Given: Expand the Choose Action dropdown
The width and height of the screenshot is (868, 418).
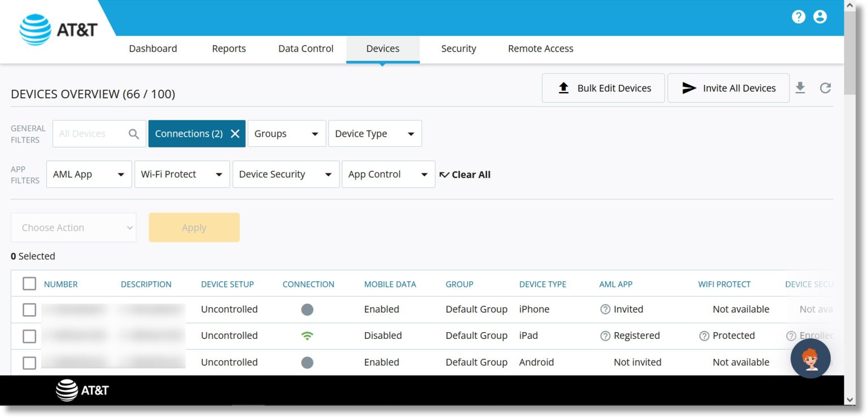Looking at the screenshot, I should [x=73, y=227].
